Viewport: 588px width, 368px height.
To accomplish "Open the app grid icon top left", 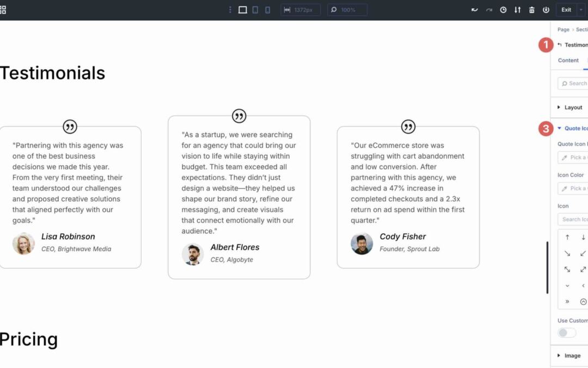I will pos(4,9).
